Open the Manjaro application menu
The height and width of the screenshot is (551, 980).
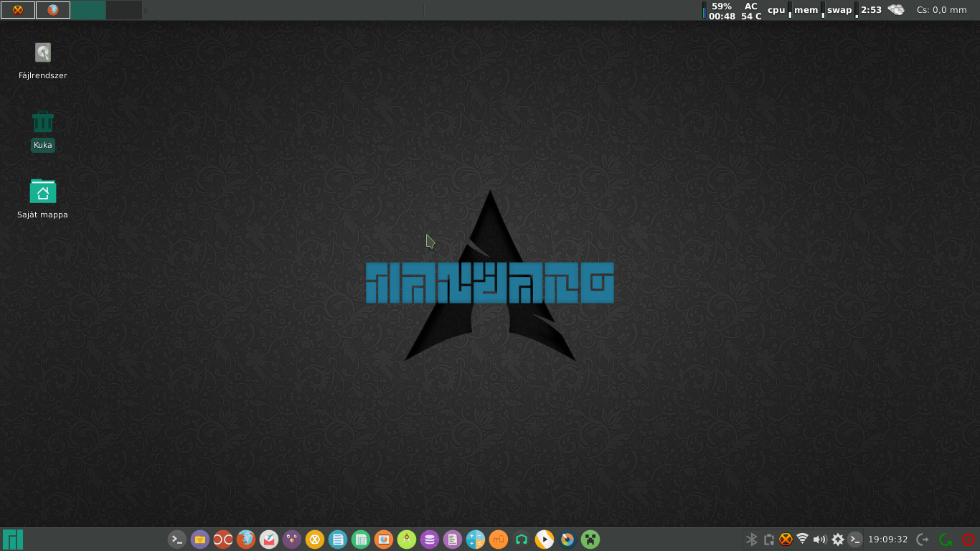(13, 540)
